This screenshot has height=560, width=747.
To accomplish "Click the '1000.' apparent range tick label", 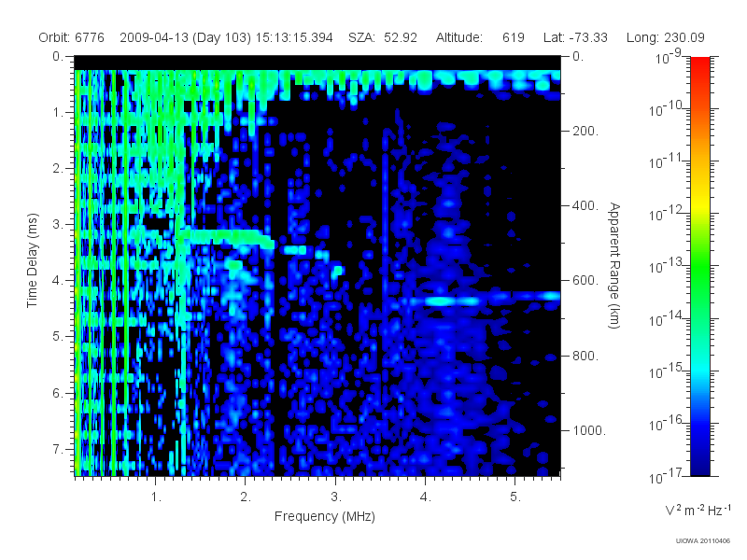I will (589, 430).
